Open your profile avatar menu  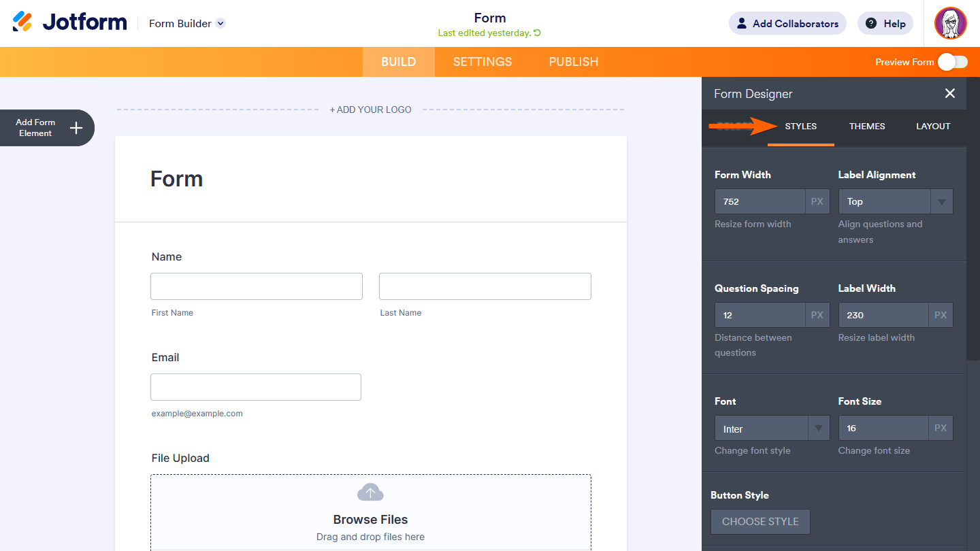point(951,23)
